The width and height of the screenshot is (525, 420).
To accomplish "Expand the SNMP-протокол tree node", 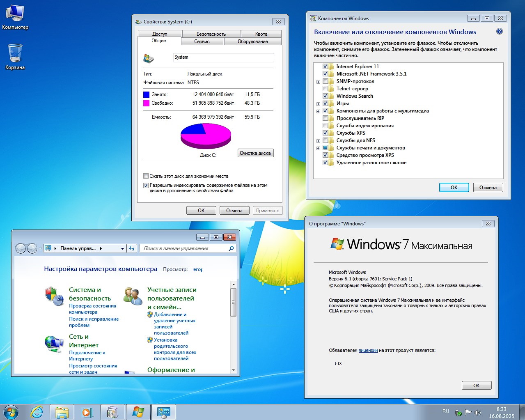I will (318, 82).
